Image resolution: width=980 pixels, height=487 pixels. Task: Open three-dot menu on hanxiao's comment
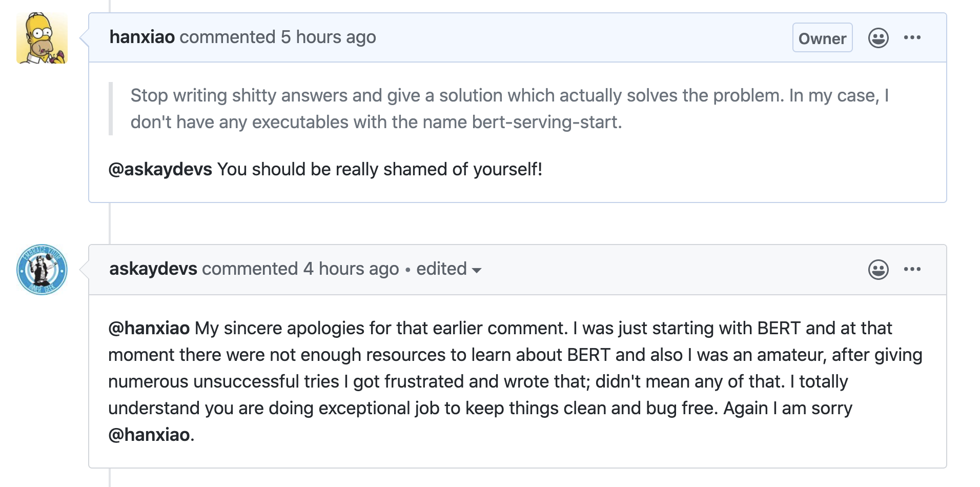pos(912,37)
